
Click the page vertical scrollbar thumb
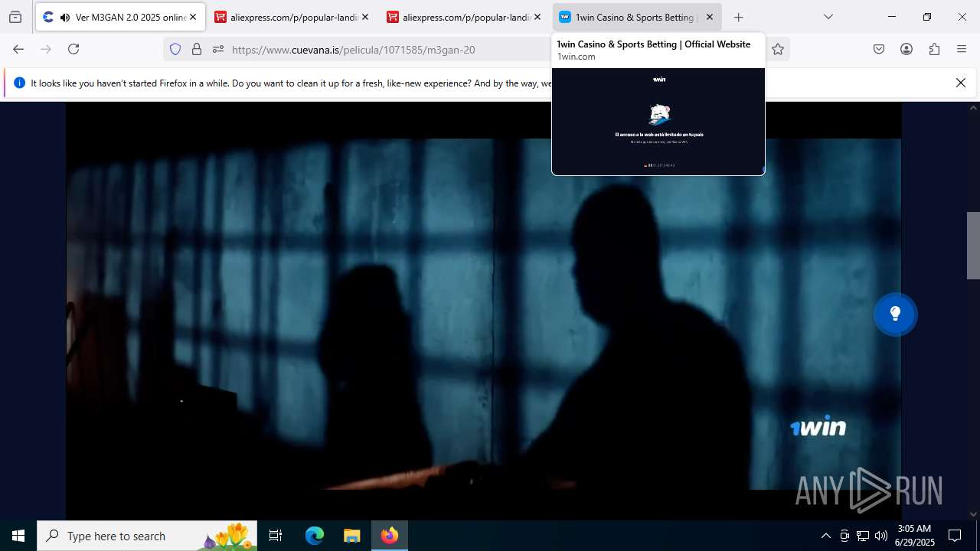pos(973,245)
